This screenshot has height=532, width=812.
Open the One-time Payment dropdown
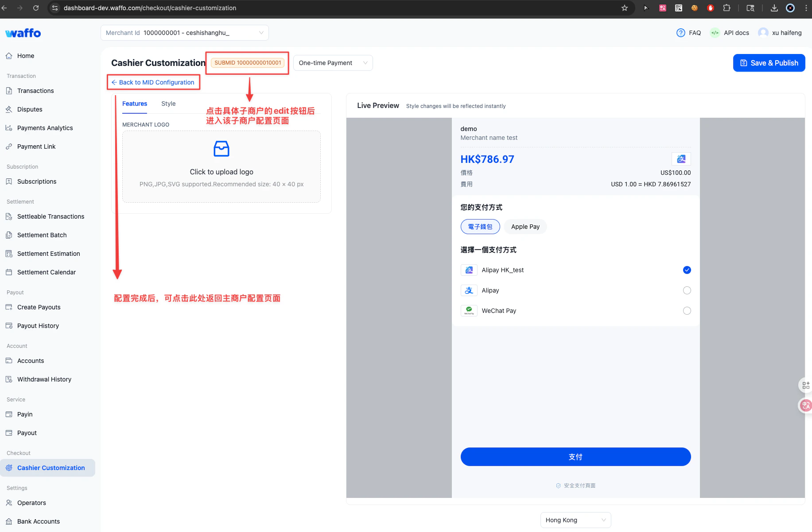pyautogui.click(x=333, y=63)
